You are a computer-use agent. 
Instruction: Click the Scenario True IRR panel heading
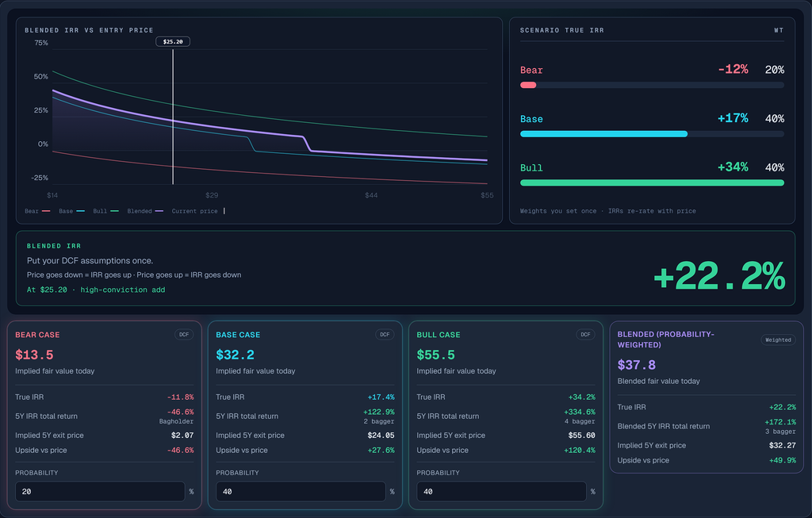coord(562,30)
